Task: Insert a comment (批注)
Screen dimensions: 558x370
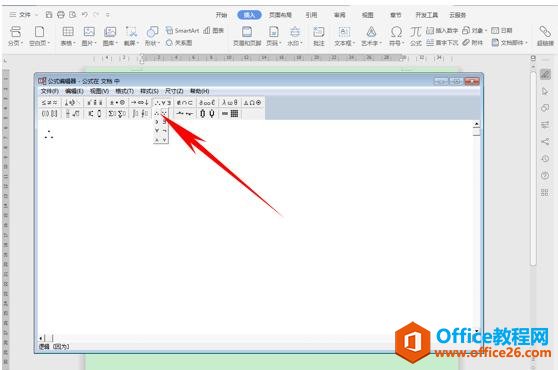Action: coord(319,36)
